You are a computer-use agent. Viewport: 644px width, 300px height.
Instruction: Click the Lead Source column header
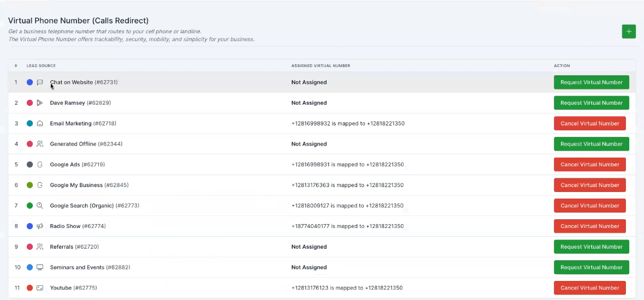coord(41,66)
